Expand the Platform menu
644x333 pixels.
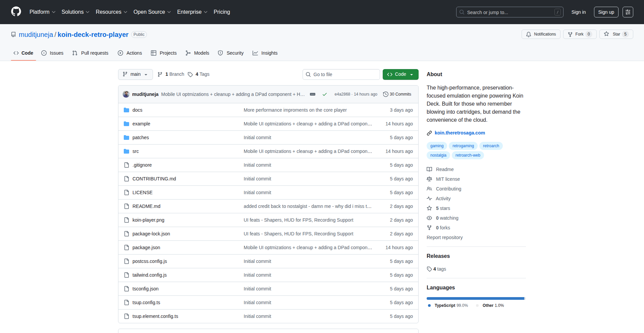(42, 12)
